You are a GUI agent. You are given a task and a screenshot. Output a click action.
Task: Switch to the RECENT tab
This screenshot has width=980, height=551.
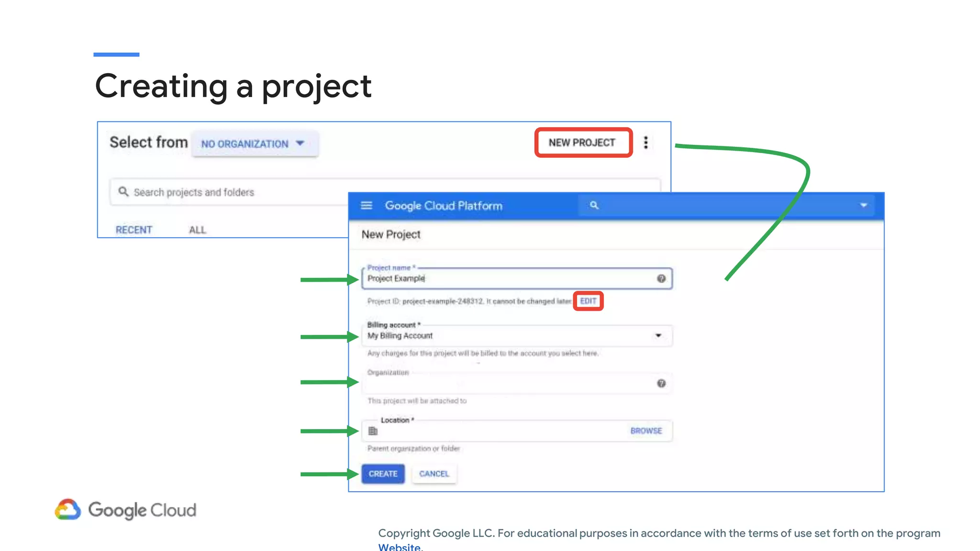(x=134, y=230)
